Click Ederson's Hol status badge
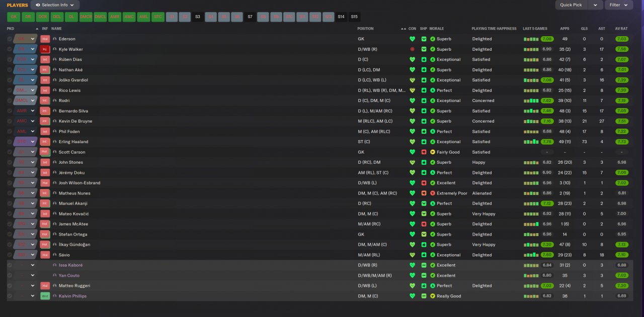 pos(45,39)
